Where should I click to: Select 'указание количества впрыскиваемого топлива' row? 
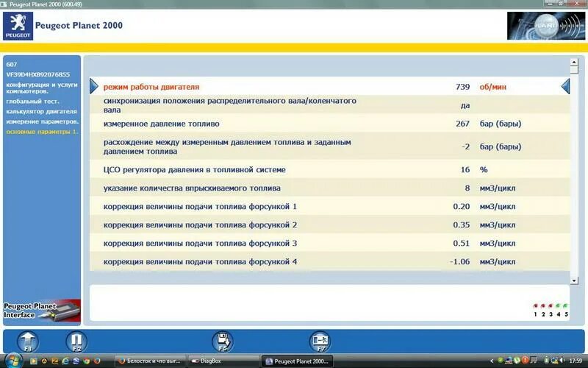click(x=329, y=188)
